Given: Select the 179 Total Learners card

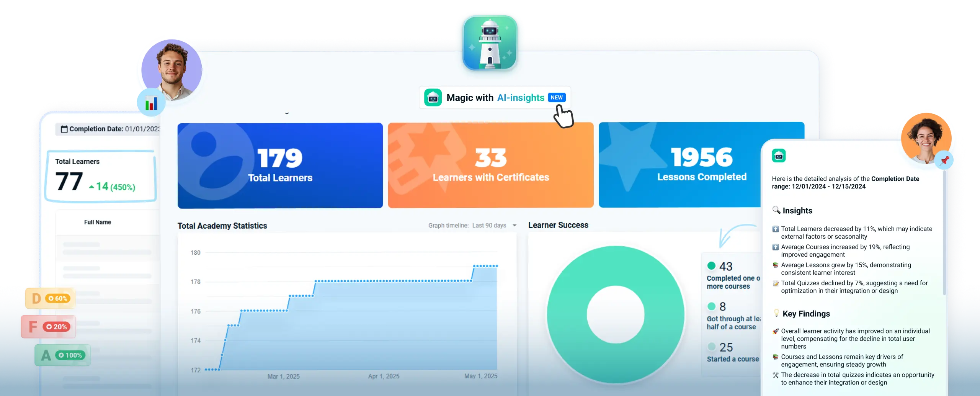Looking at the screenshot, I should tap(280, 165).
